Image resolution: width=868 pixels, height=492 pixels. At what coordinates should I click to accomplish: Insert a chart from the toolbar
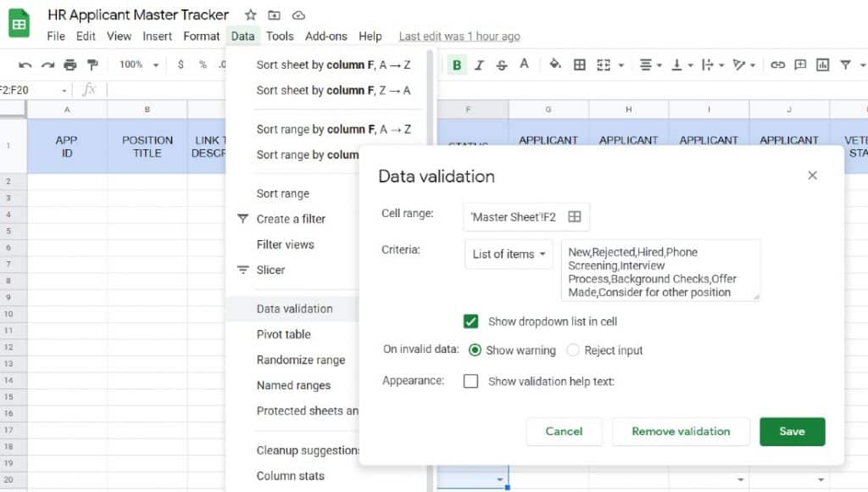[823, 64]
